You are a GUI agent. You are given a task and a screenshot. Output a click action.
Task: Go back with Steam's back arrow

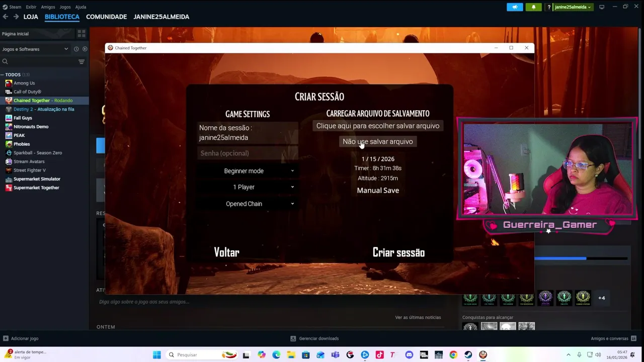click(x=5, y=17)
